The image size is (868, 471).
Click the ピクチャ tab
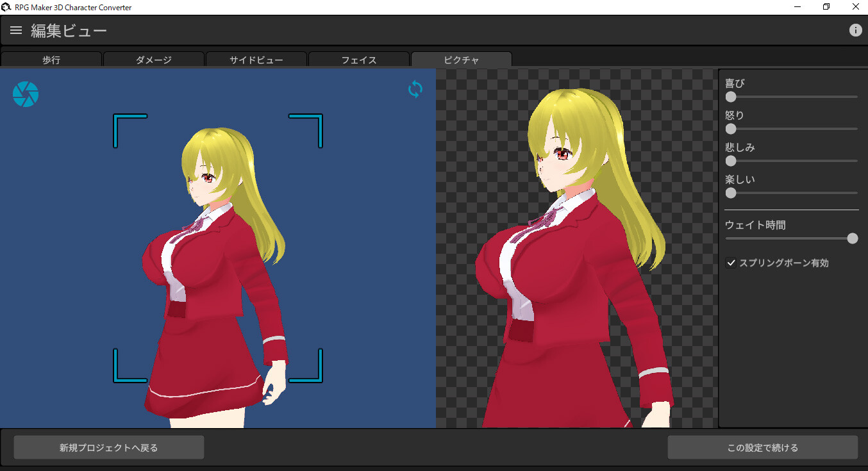461,59
